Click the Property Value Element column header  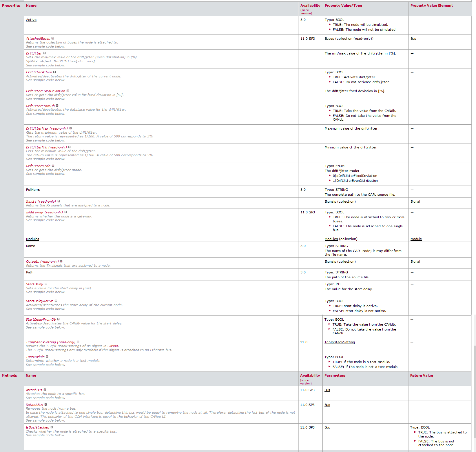tap(431, 6)
